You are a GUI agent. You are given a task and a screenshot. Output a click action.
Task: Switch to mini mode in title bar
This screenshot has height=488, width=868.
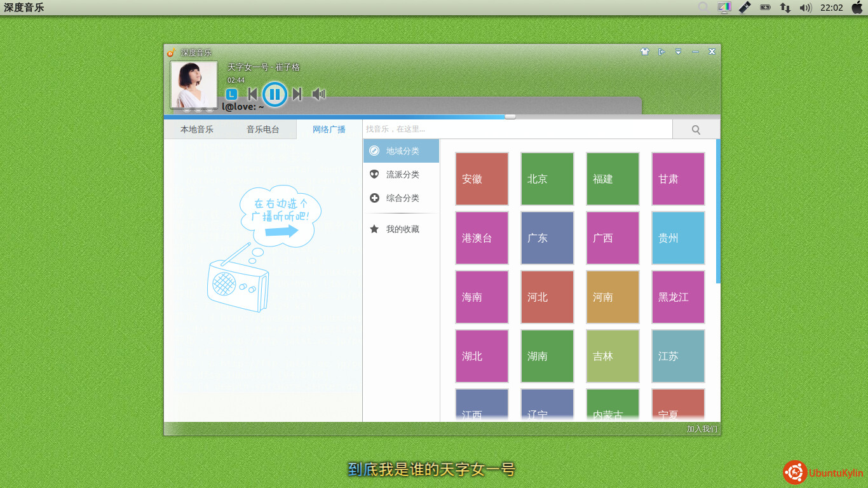(x=661, y=52)
